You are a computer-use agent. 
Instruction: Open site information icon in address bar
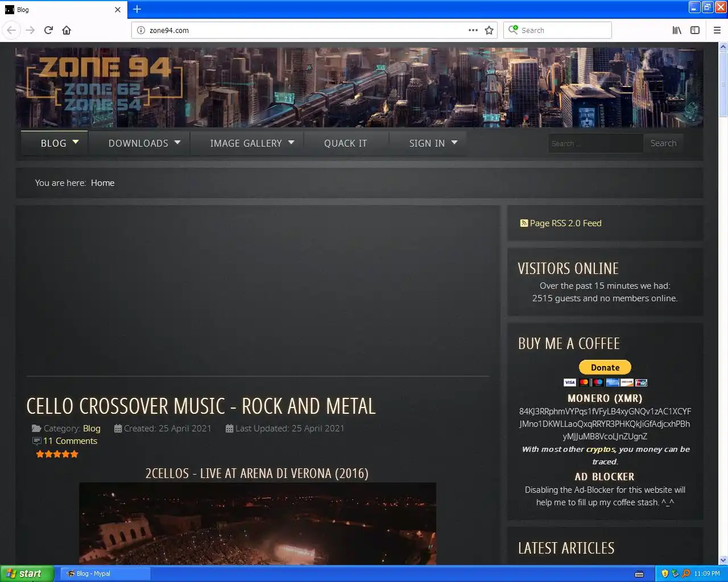pyautogui.click(x=141, y=30)
